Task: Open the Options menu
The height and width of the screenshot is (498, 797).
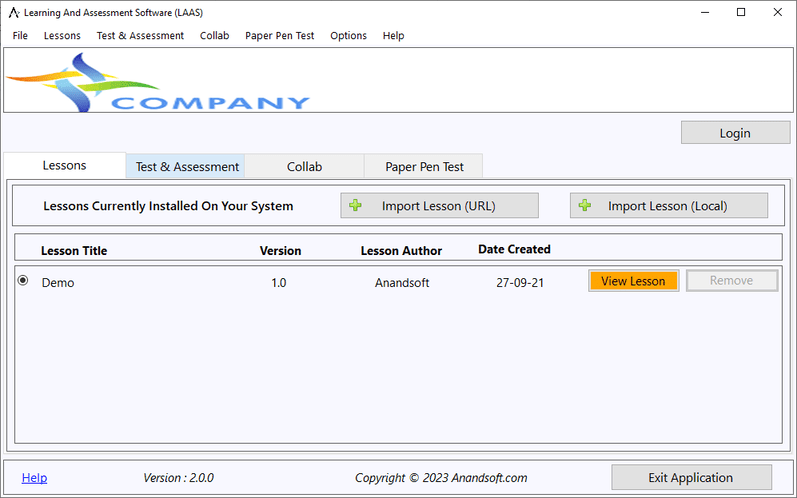Action: [x=348, y=35]
